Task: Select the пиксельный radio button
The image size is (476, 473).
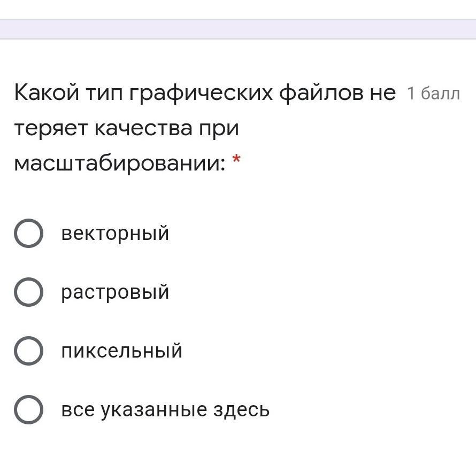Action: pyautogui.click(x=28, y=351)
